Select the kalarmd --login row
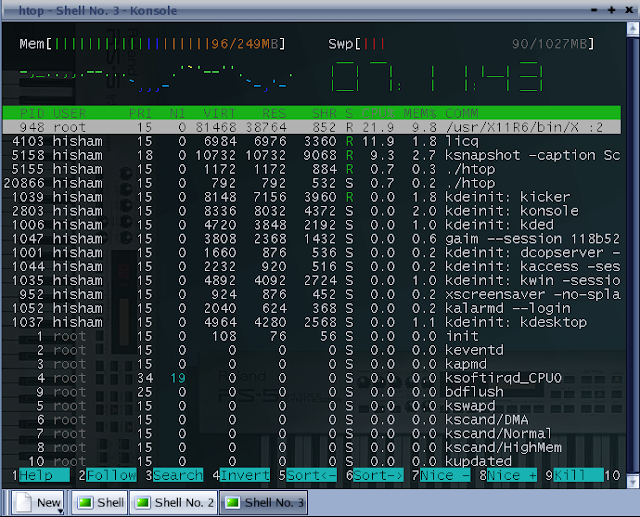This screenshot has height=517, width=640. tap(312, 308)
